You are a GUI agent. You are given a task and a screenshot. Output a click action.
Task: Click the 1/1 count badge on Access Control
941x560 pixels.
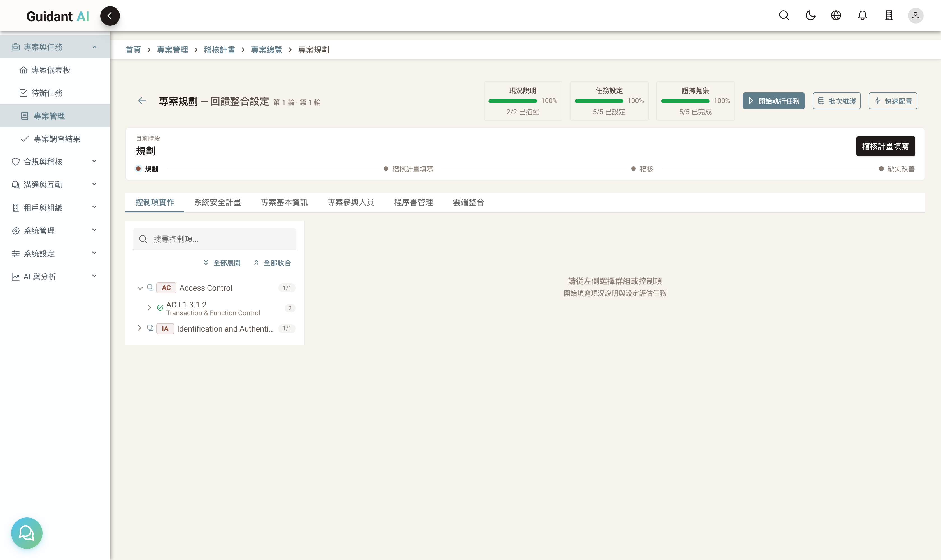(x=287, y=288)
